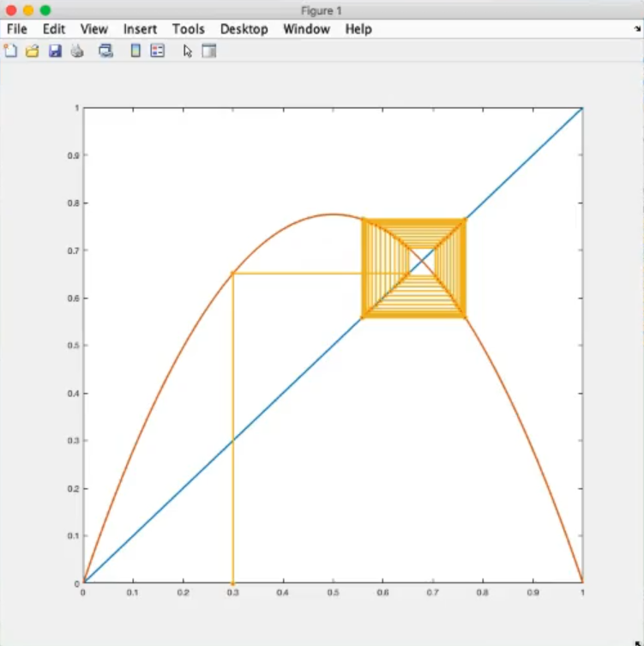This screenshot has width=644, height=646.
Task: Click the New Figure toolbar icon
Action: pyautogui.click(x=11, y=51)
